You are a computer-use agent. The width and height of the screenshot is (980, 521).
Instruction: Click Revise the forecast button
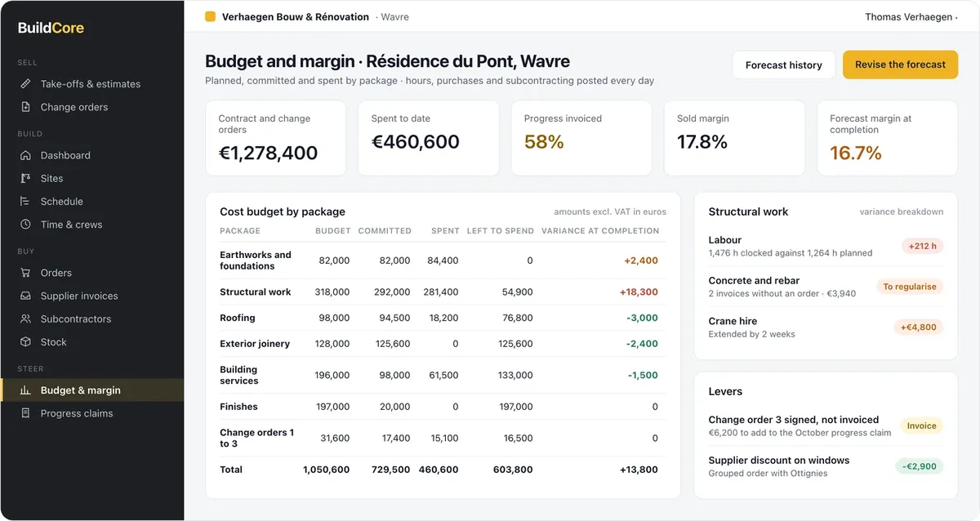click(x=900, y=65)
